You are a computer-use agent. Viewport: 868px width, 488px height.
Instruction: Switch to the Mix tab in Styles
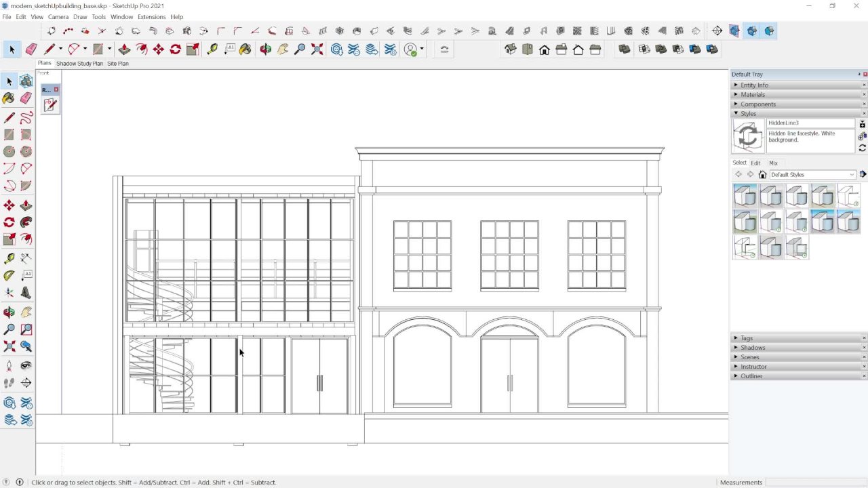(773, 163)
